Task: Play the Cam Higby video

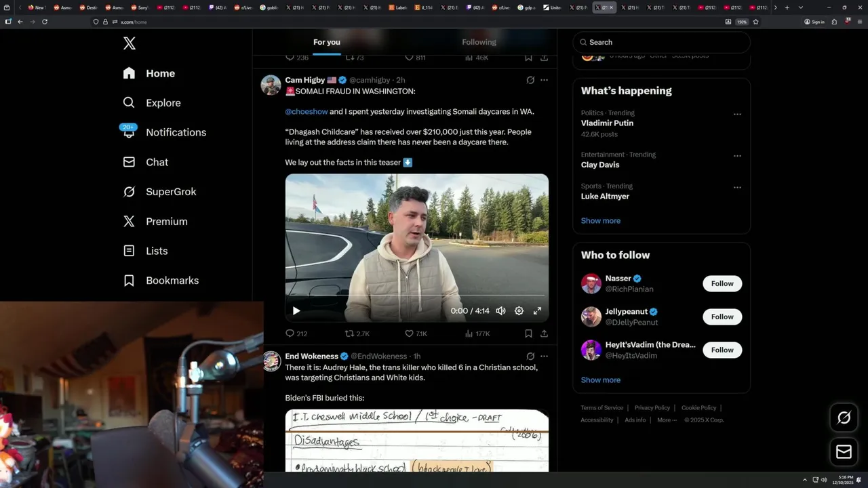Action: [296, 311]
